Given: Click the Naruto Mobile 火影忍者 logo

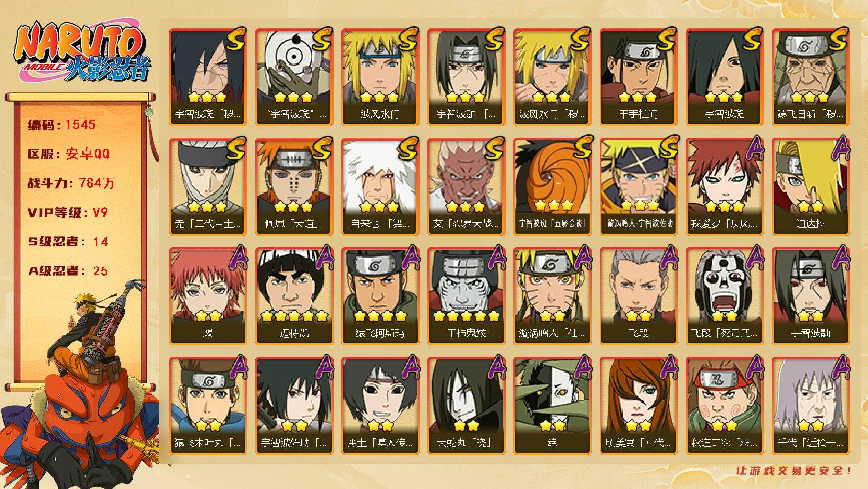Looking at the screenshot, I should pos(81,52).
